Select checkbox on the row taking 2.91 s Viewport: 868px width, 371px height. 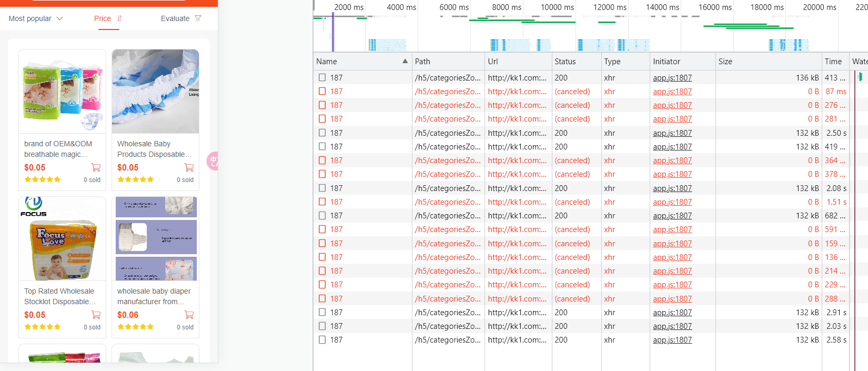[322, 312]
